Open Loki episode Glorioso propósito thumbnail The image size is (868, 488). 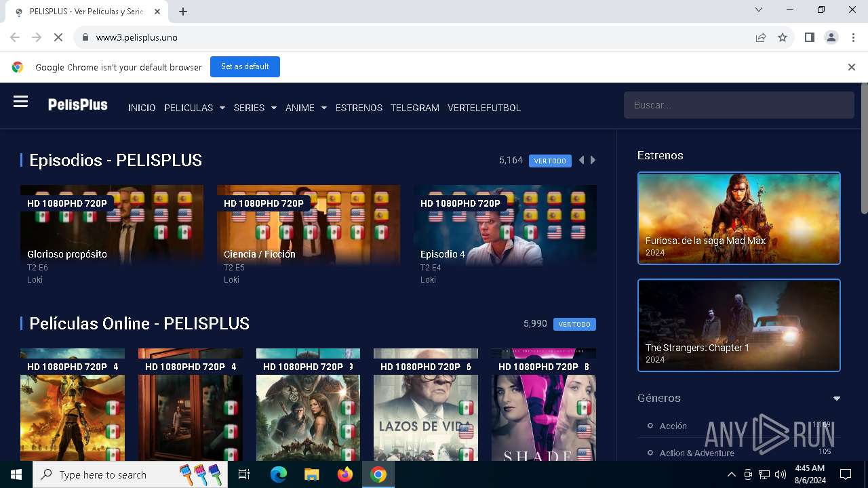click(112, 225)
